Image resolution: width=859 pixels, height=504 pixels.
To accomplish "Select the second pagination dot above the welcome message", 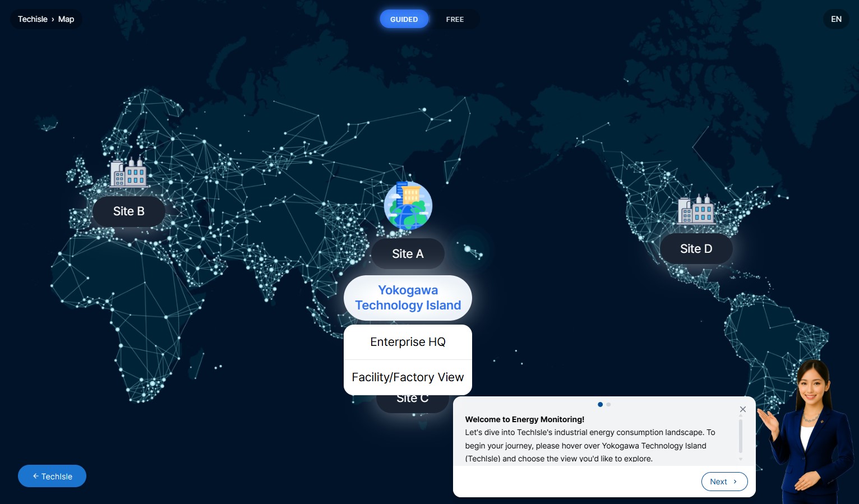I will [609, 404].
